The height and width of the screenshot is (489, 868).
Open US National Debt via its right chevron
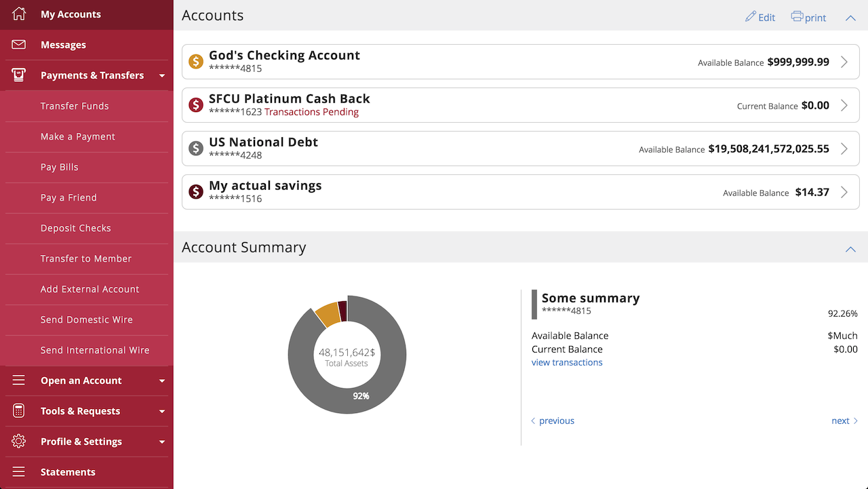coord(844,149)
